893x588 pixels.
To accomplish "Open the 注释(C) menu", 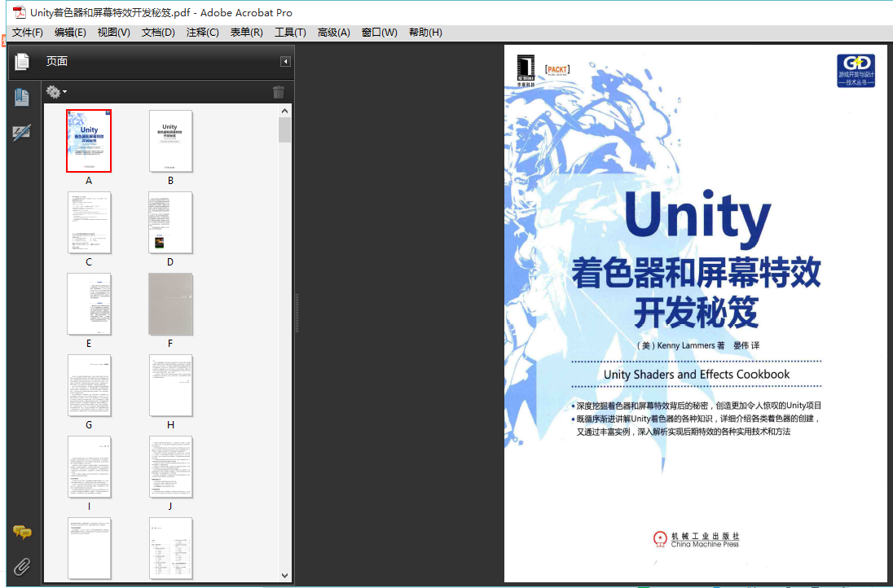I will 202,33.
